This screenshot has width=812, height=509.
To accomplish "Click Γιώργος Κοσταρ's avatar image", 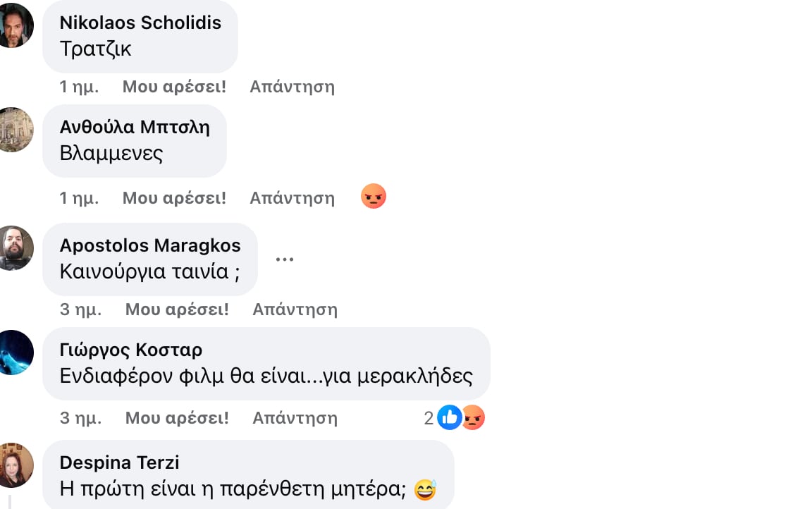I will coord(13,352).
